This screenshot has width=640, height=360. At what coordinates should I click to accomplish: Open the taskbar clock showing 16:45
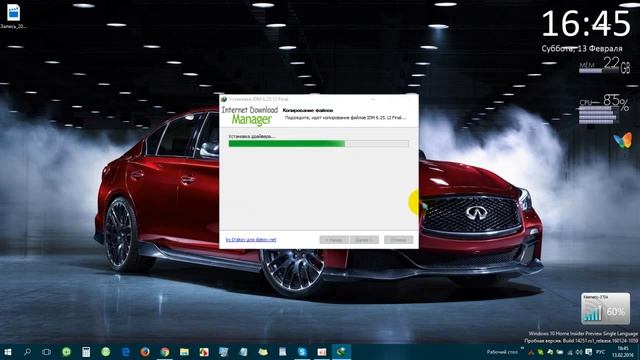pos(623,352)
